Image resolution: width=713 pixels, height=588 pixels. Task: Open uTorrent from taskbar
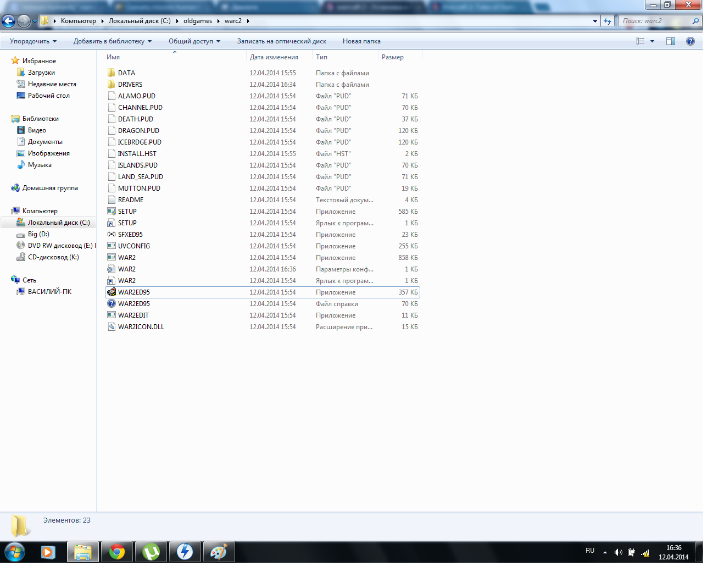[x=151, y=552]
